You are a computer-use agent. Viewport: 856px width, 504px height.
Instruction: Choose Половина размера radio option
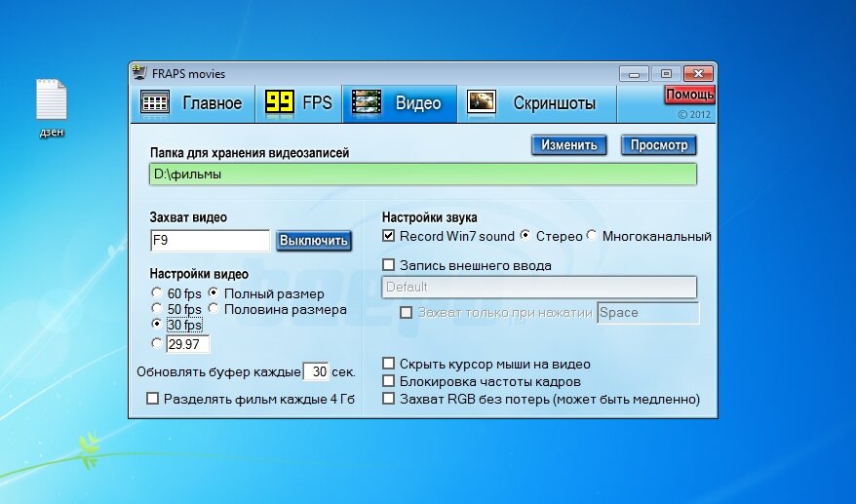[x=214, y=308]
